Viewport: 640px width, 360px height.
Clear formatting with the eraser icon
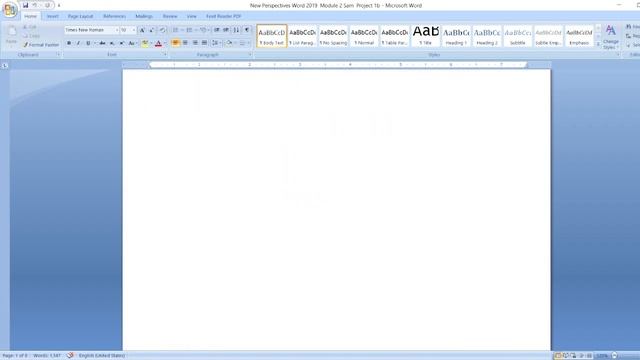click(162, 30)
